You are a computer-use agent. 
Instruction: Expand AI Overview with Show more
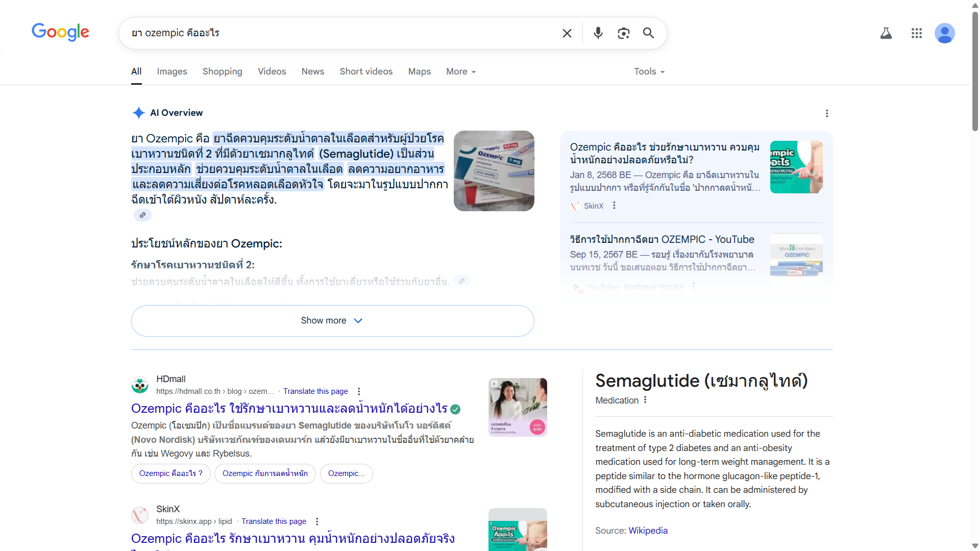pyautogui.click(x=332, y=320)
